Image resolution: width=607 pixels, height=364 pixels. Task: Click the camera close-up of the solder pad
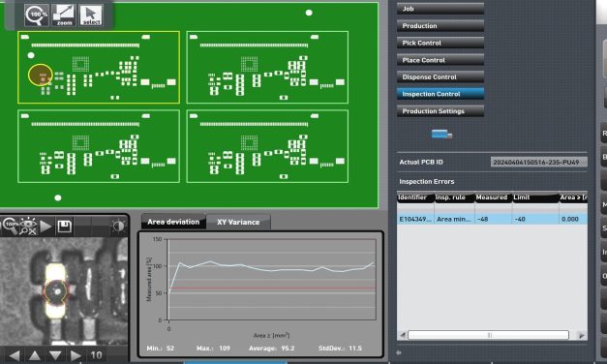64,290
